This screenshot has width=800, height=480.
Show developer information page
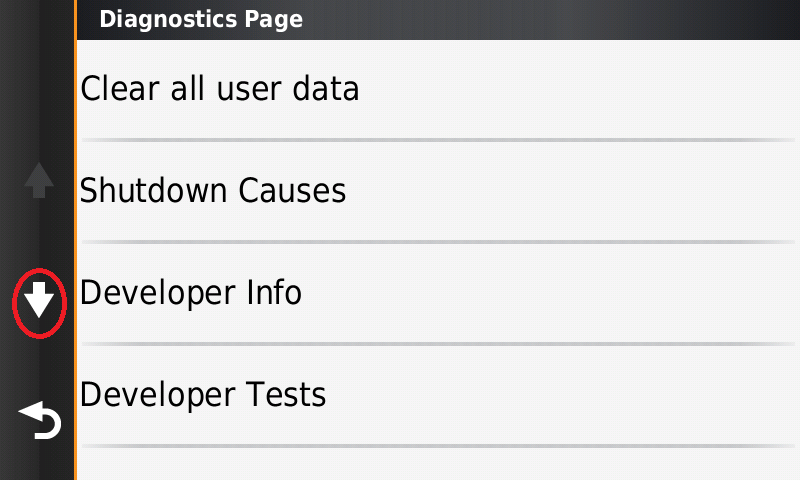click(x=191, y=293)
